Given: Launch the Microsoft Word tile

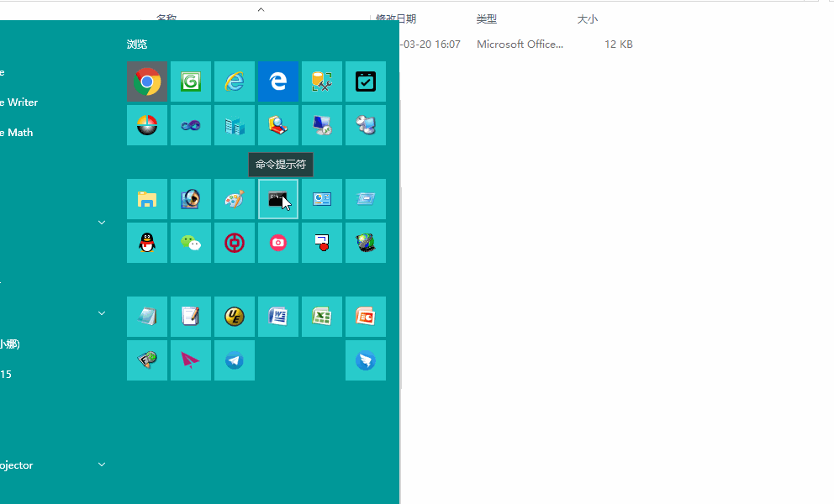Looking at the screenshot, I should (278, 317).
